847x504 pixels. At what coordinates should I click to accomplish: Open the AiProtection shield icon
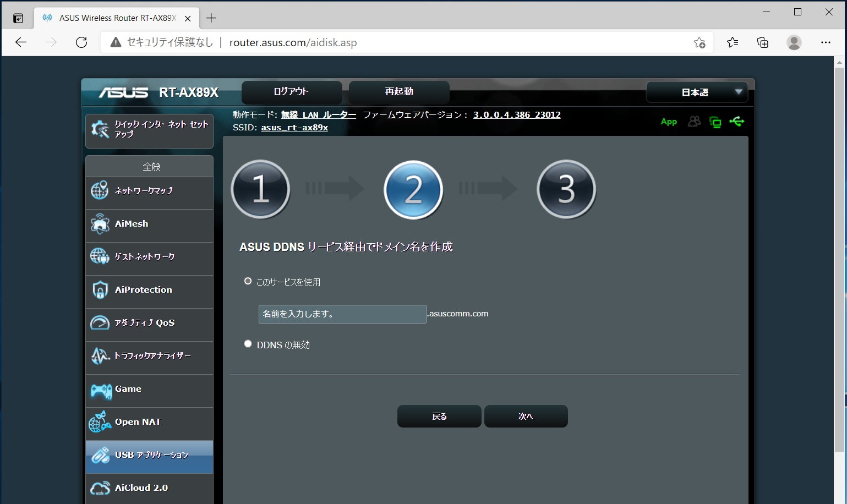click(100, 289)
